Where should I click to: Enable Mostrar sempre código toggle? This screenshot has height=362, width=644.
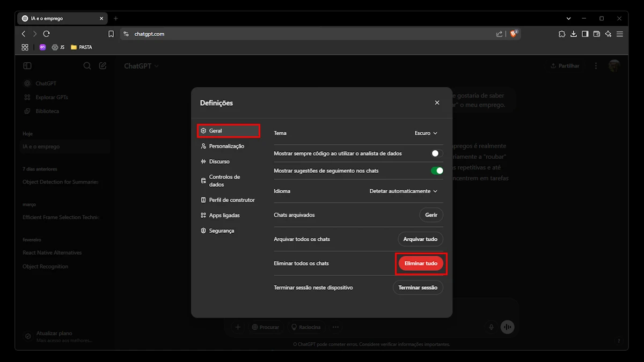[x=437, y=153]
